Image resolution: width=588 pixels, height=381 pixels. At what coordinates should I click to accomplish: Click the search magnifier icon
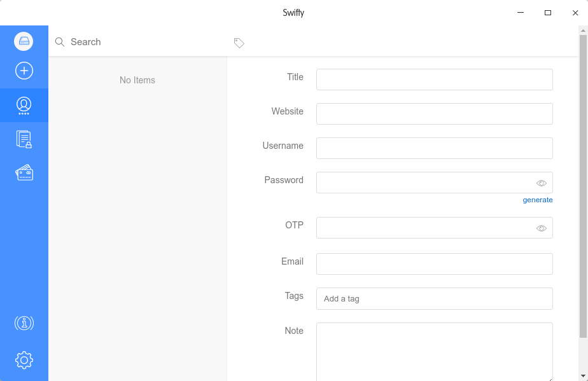(x=60, y=42)
